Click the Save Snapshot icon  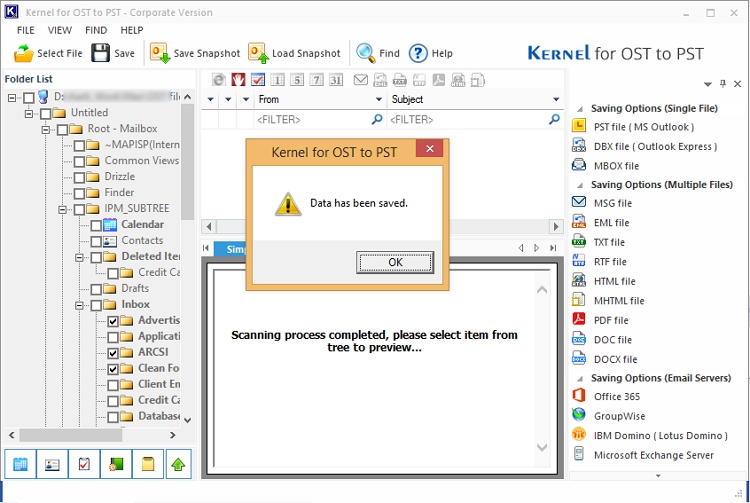[160, 53]
